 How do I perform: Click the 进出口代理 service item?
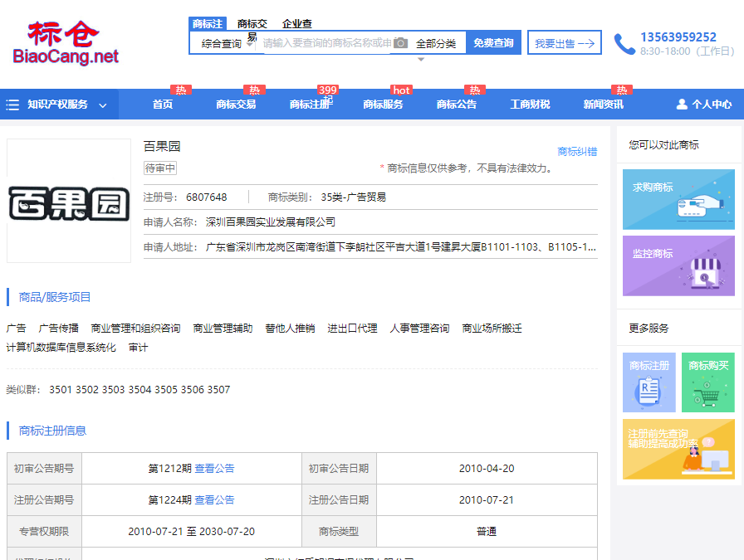tap(352, 329)
